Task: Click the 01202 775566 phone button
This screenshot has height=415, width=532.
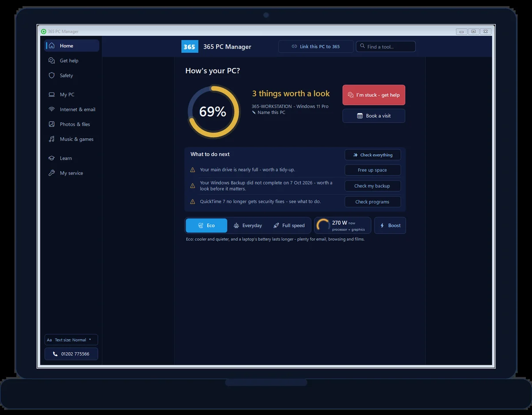Action: click(x=71, y=354)
